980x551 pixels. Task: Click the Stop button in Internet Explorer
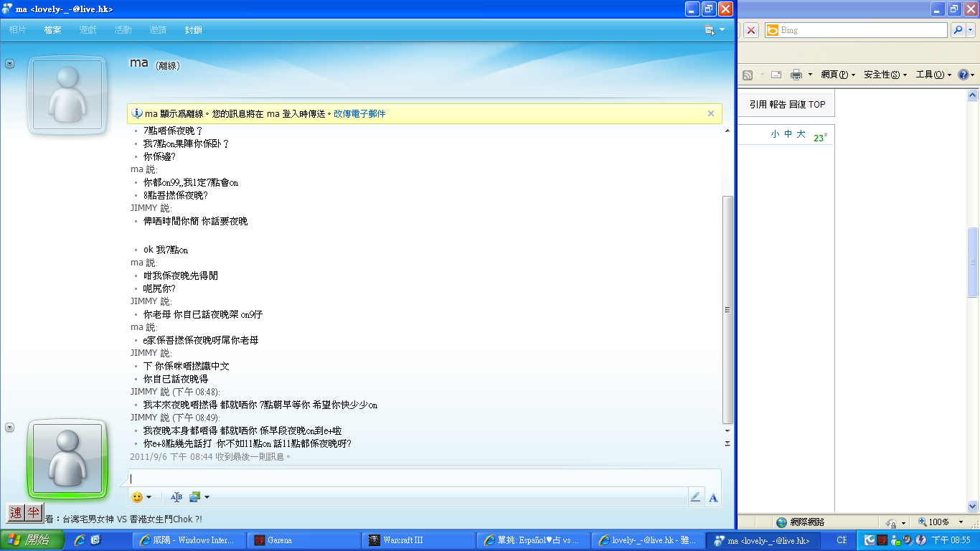pyautogui.click(x=750, y=30)
